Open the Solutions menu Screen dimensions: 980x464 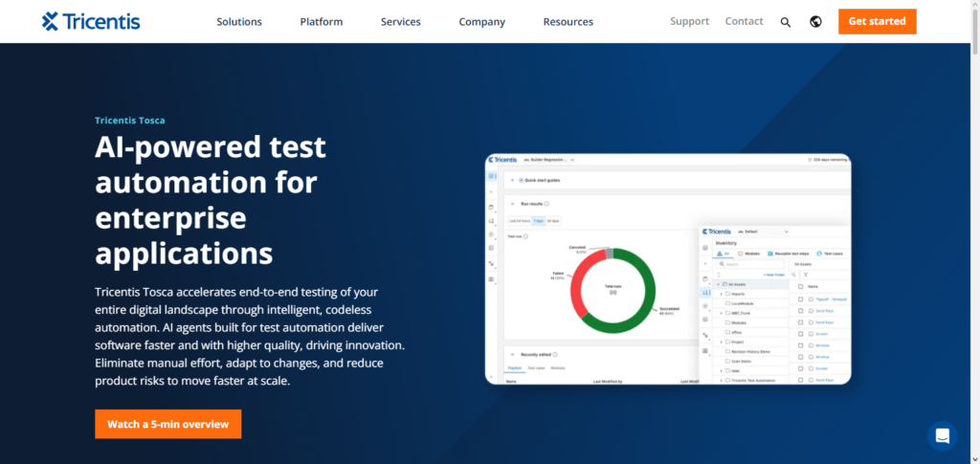238,21
